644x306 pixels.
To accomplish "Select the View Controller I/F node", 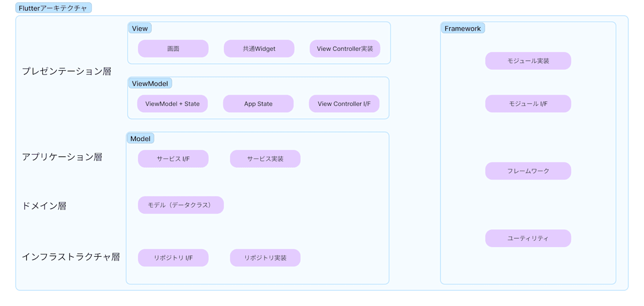I will point(344,104).
